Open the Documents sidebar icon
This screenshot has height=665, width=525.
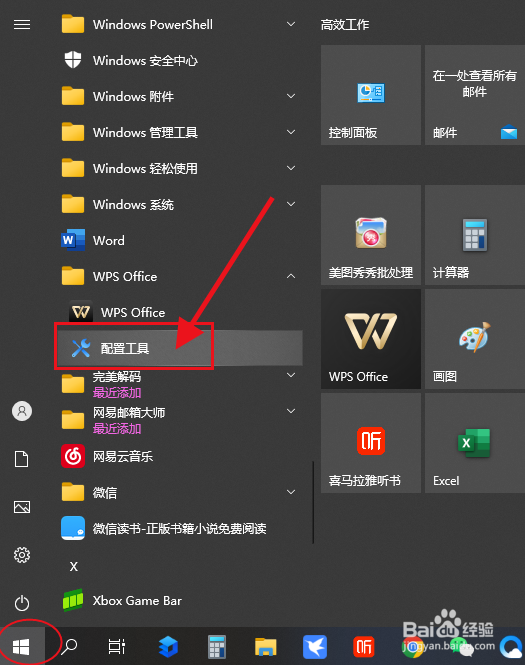tap(22, 459)
